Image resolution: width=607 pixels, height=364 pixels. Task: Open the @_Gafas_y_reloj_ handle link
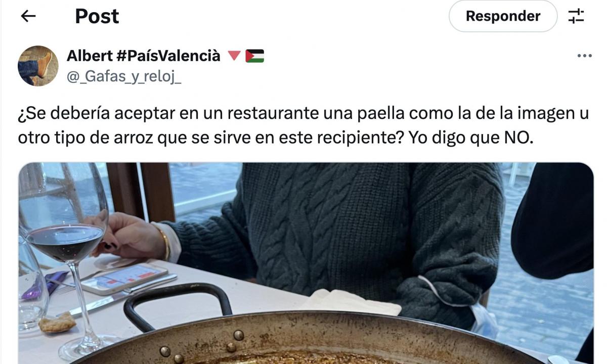tap(124, 77)
